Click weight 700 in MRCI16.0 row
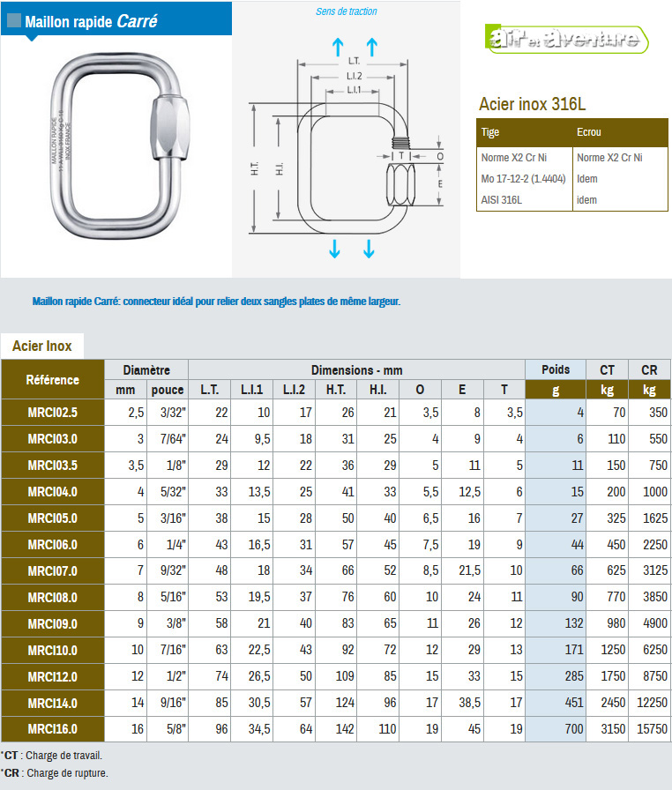The width and height of the screenshot is (672, 790). pyautogui.click(x=574, y=729)
